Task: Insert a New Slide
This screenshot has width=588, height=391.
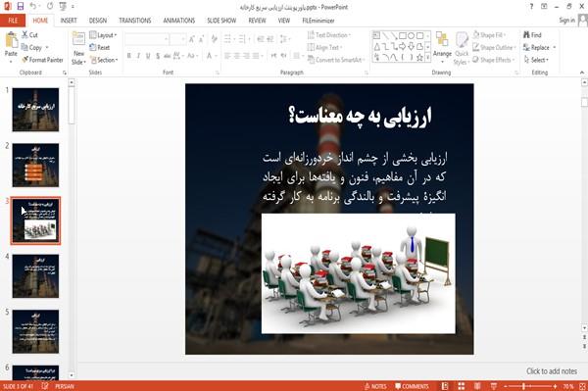Action: click(x=78, y=48)
